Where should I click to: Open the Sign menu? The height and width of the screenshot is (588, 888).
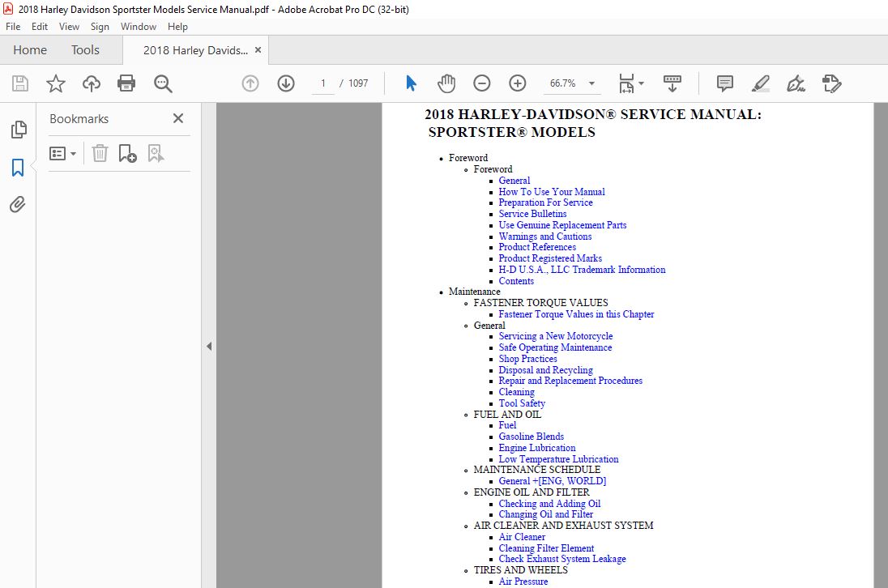100,27
